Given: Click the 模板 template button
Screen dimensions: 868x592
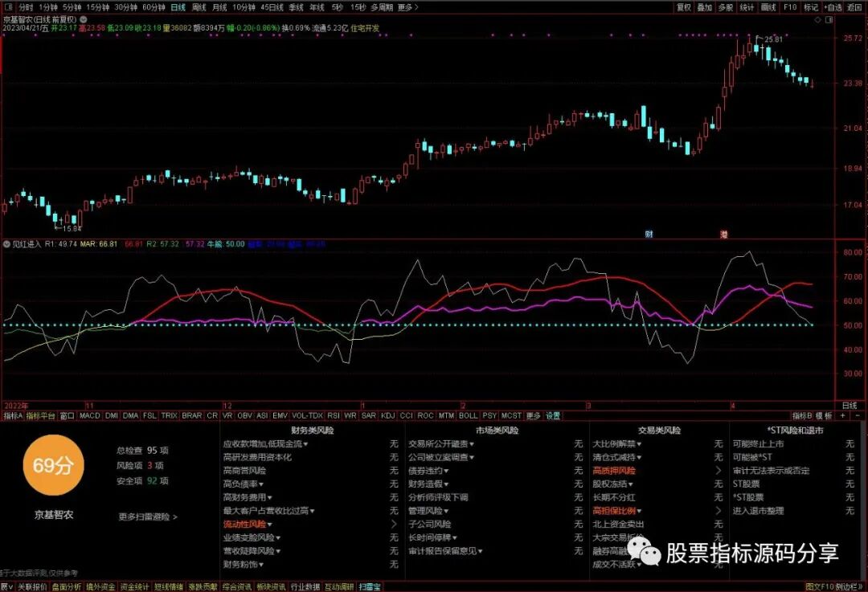Looking at the screenshot, I should [825, 415].
